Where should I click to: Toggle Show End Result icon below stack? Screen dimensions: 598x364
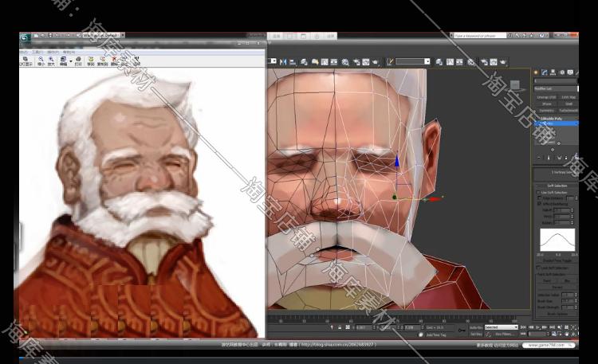click(549, 158)
